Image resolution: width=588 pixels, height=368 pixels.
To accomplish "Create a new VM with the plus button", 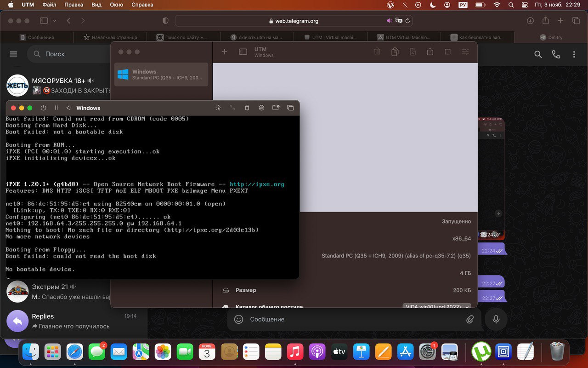I will [x=225, y=52].
